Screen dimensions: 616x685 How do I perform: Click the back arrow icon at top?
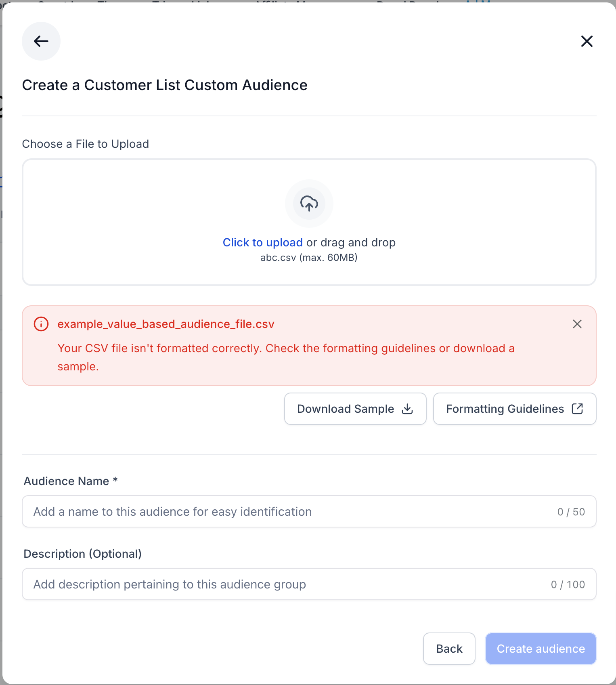tap(41, 41)
